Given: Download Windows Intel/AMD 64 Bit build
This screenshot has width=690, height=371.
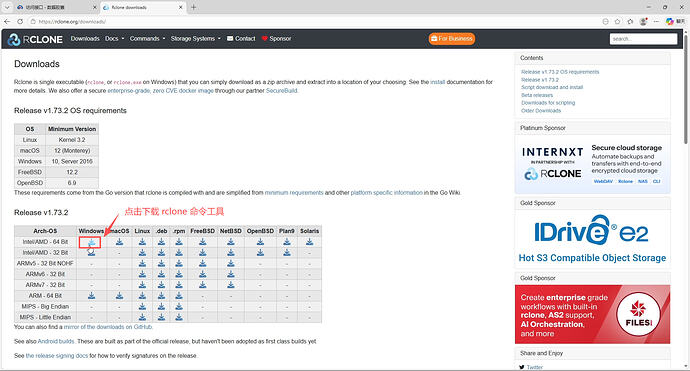Looking at the screenshot, I should click(91, 242).
